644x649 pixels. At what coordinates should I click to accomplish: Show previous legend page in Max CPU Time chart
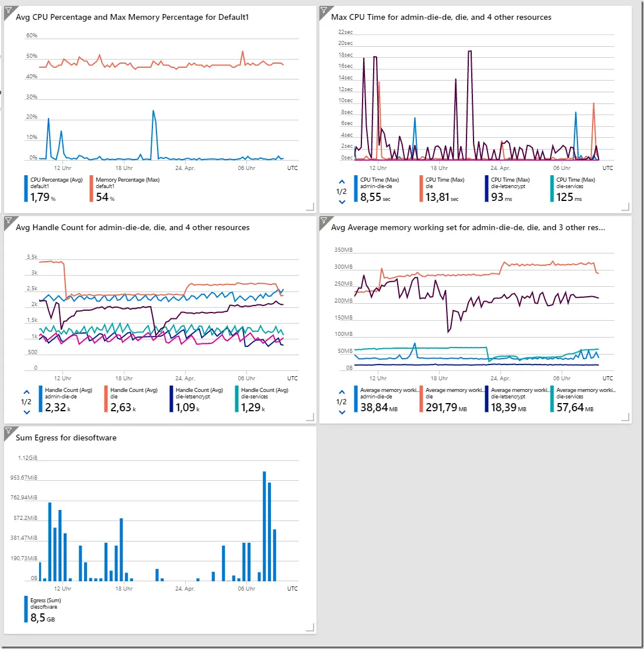pos(342,182)
